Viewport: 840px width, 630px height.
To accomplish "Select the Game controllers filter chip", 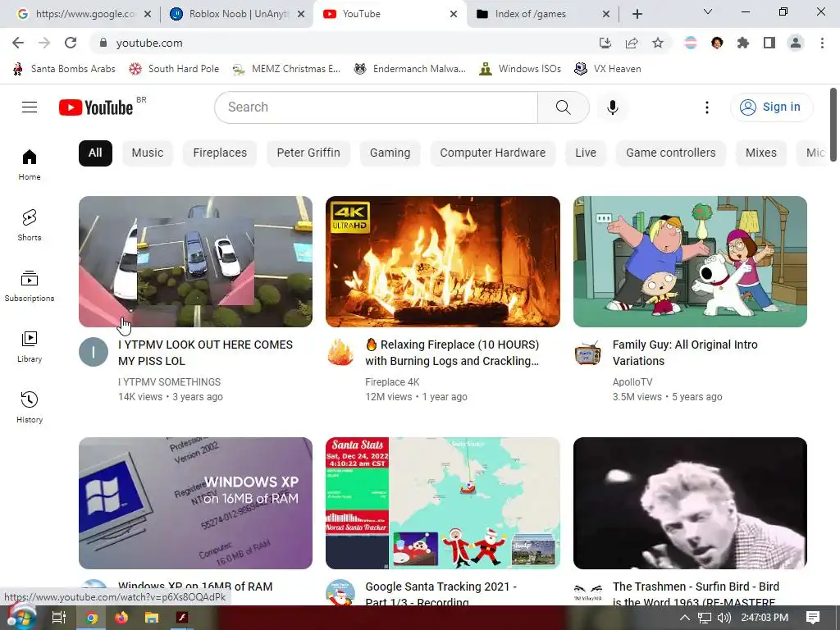I will coord(671,153).
